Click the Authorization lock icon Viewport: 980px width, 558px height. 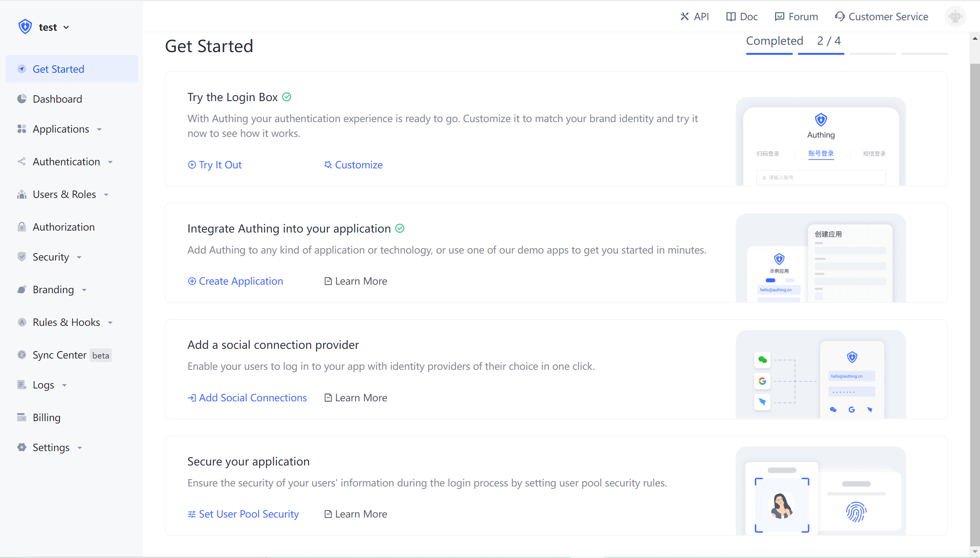tap(22, 227)
